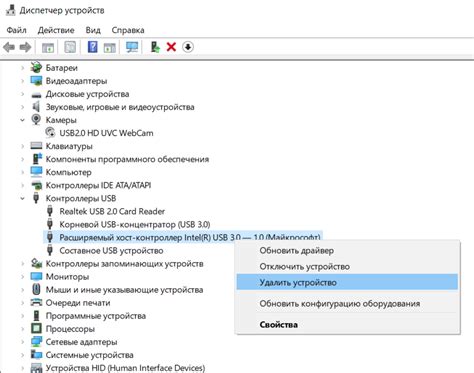This screenshot has height=373, width=474.
Task: Expand the Сетевые адаптеры category
Action: [22, 342]
